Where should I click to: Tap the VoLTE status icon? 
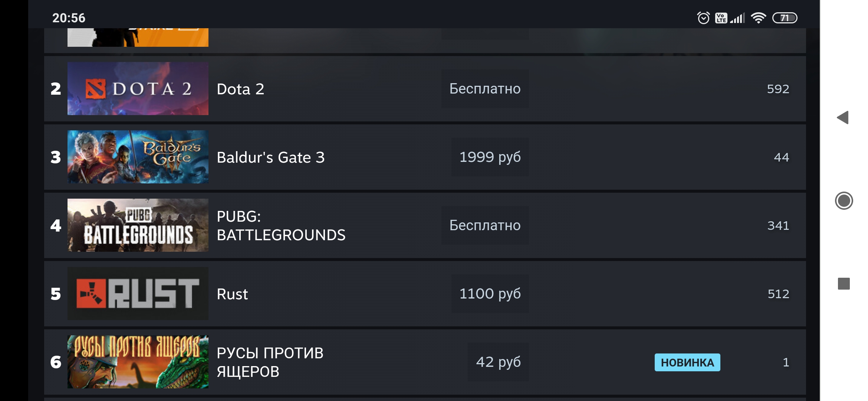pos(721,18)
